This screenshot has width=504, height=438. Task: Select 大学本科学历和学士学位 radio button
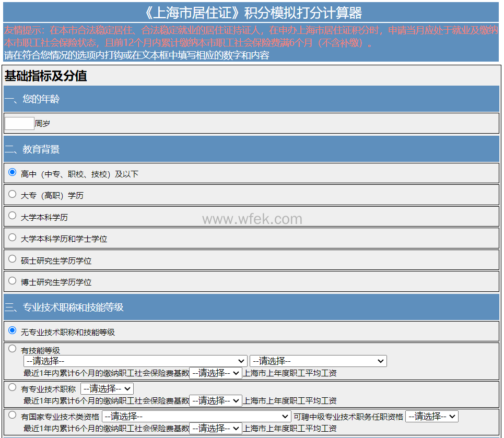[x=13, y=238]
